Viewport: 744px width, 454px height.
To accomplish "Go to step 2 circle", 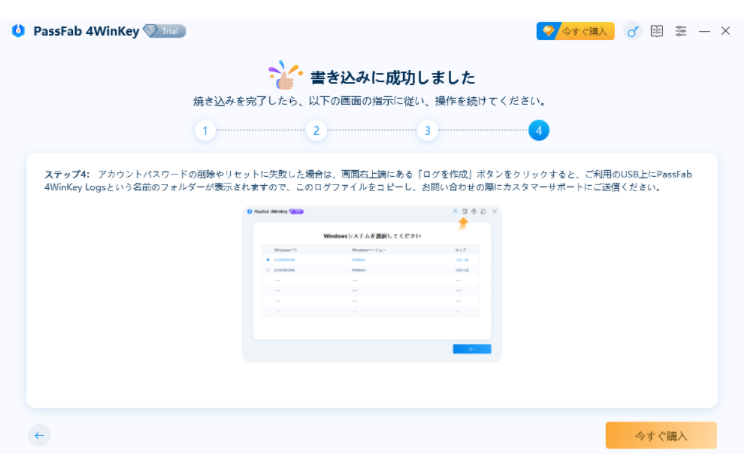I will tap(316, 130).
